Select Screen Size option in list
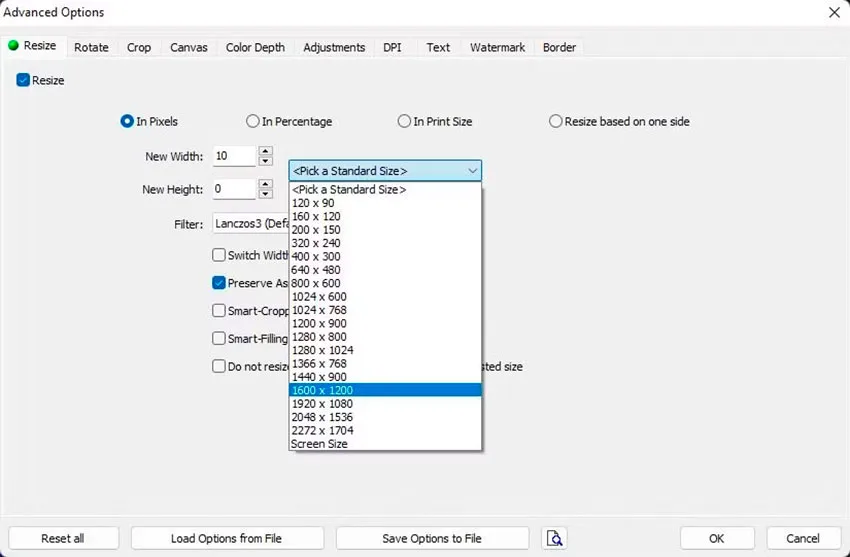 coord(385,444)
